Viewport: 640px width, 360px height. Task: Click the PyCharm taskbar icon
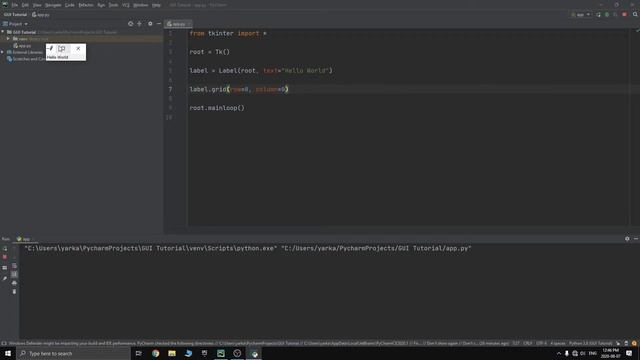(221, 353)
